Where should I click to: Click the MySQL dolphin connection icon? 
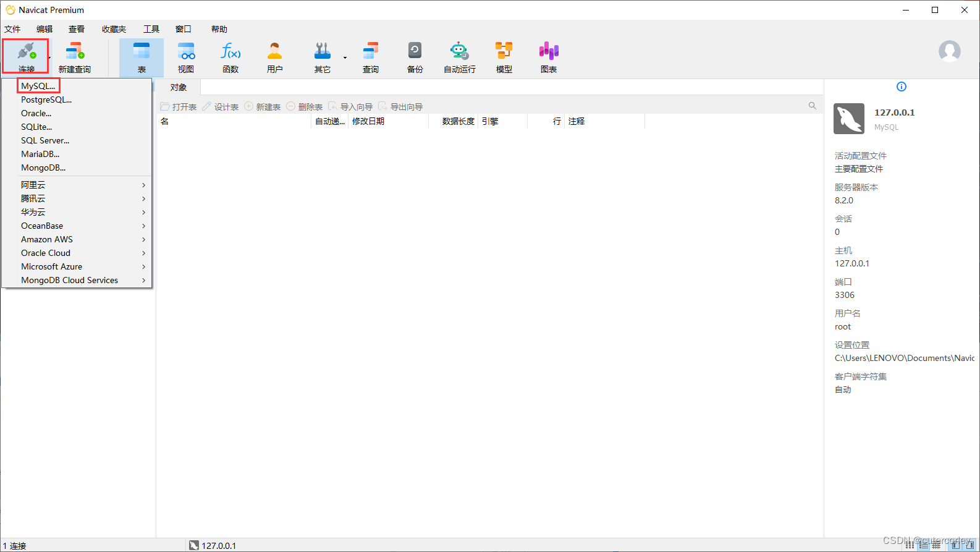pyautogui.click(x=849, y=119)
